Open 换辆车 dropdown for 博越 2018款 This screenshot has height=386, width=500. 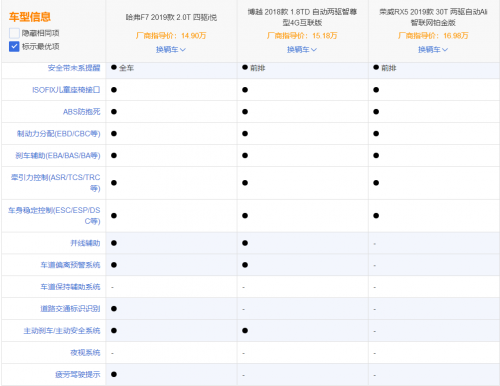(x=302, y=50)
